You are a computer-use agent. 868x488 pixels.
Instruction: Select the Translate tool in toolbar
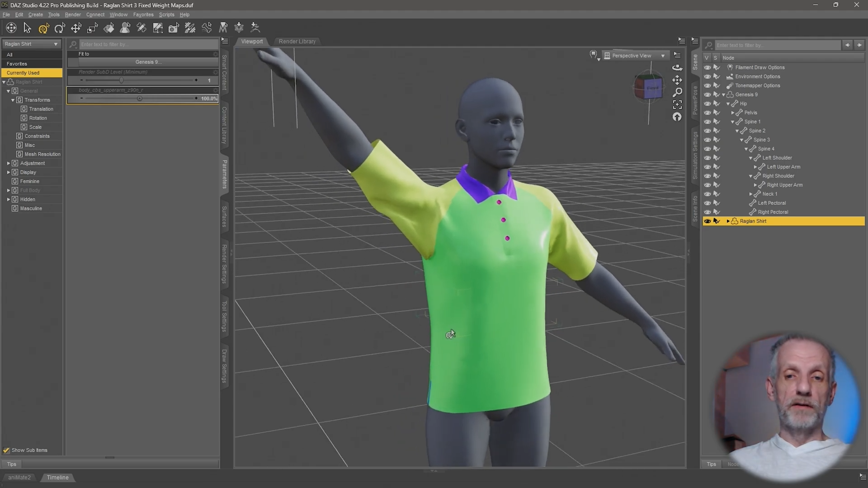click(x=76, y=28)
